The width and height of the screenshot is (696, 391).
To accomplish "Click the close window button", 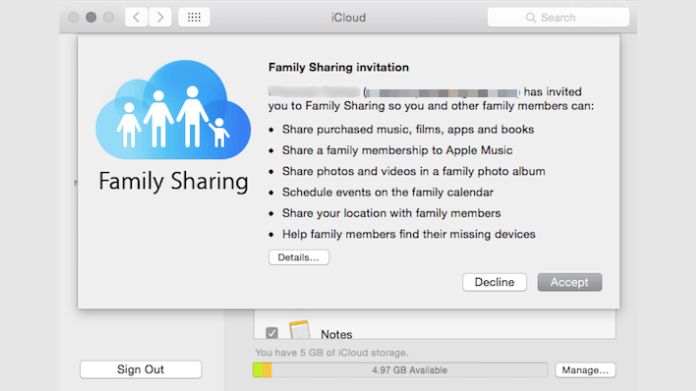I will point(74,17).
